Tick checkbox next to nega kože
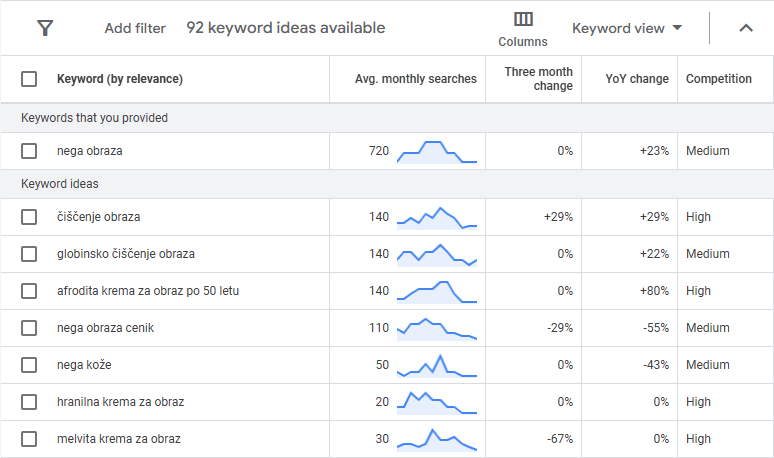This screenshot has width=774, height=458. [29, 365]
